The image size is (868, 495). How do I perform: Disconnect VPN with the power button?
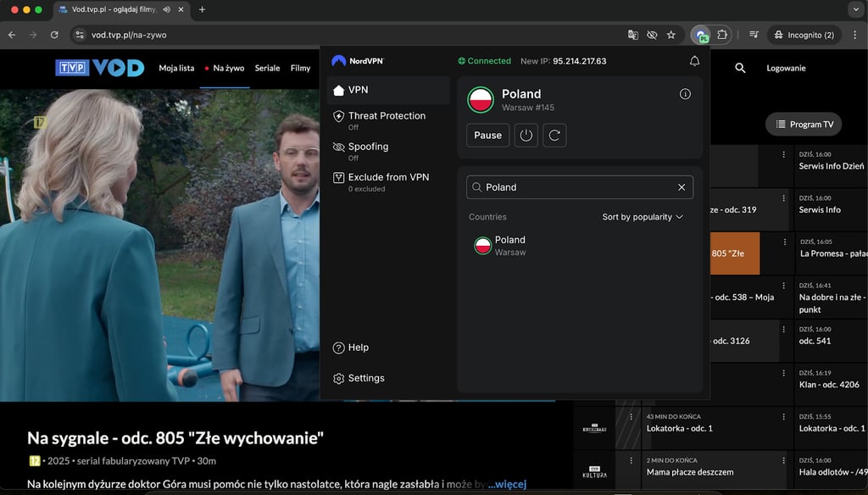click(526, 135)
